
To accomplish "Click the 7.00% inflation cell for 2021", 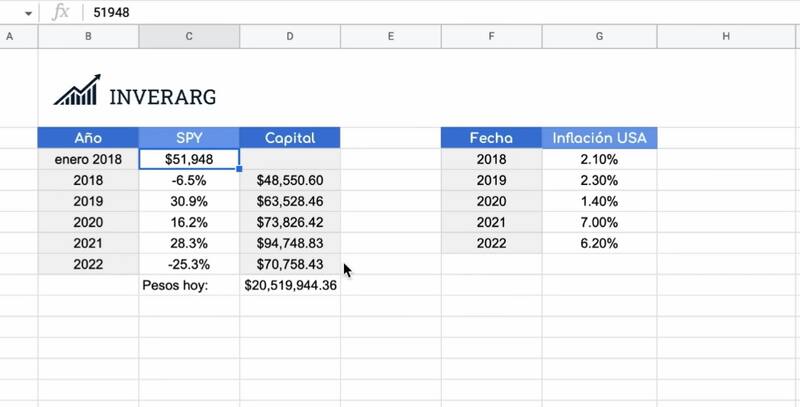I will [599, 222].
